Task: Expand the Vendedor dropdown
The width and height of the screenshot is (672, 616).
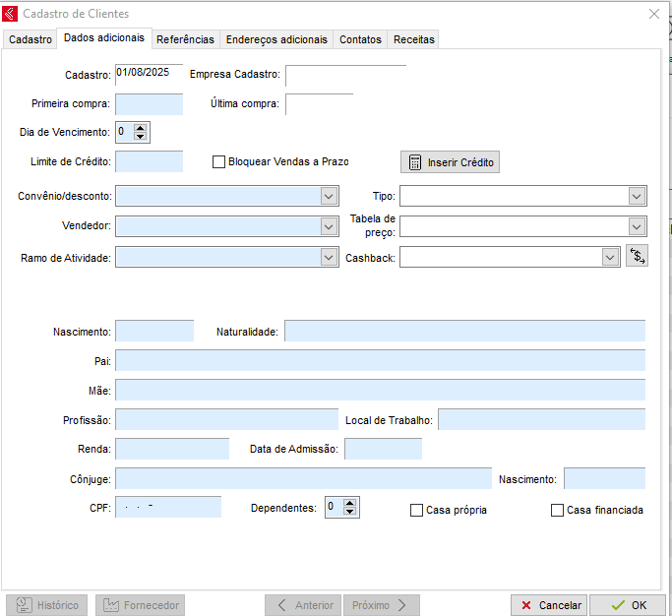Action: 329,226
